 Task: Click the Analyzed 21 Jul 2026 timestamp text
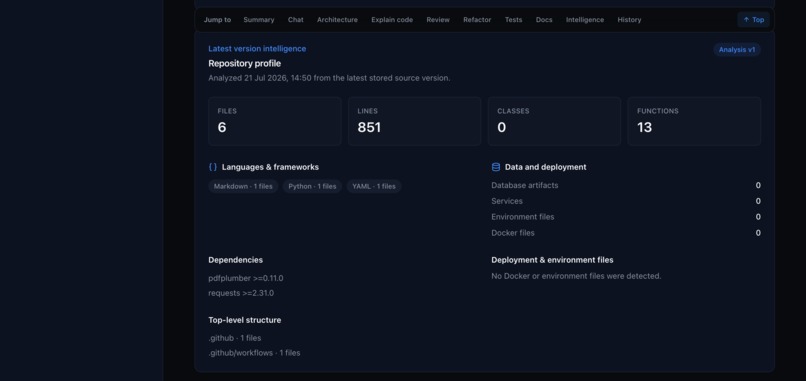point(329,78)
